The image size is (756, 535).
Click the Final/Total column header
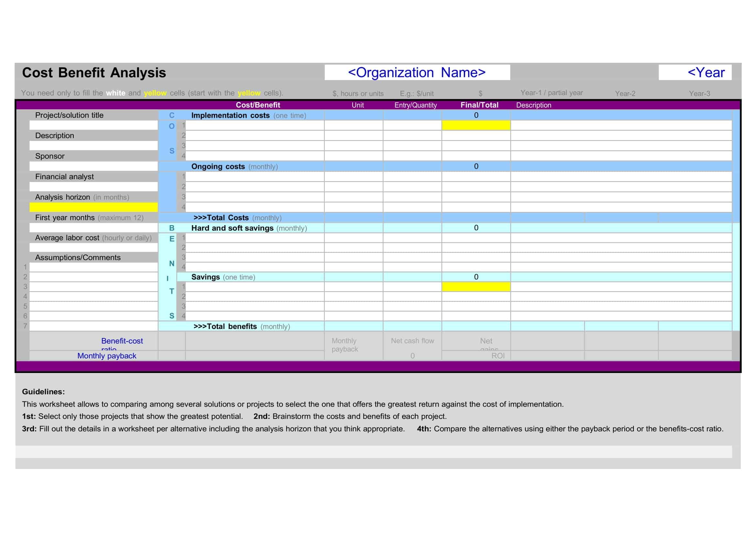[x=479, y=105]
